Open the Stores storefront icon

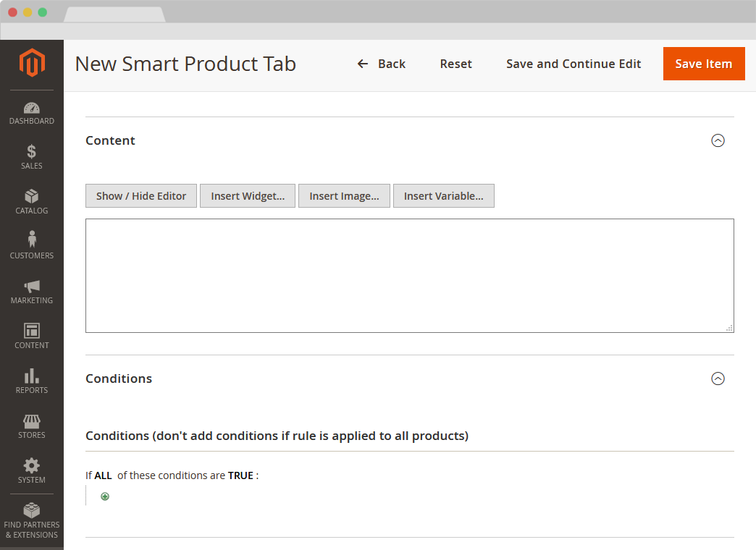(32, 421)
